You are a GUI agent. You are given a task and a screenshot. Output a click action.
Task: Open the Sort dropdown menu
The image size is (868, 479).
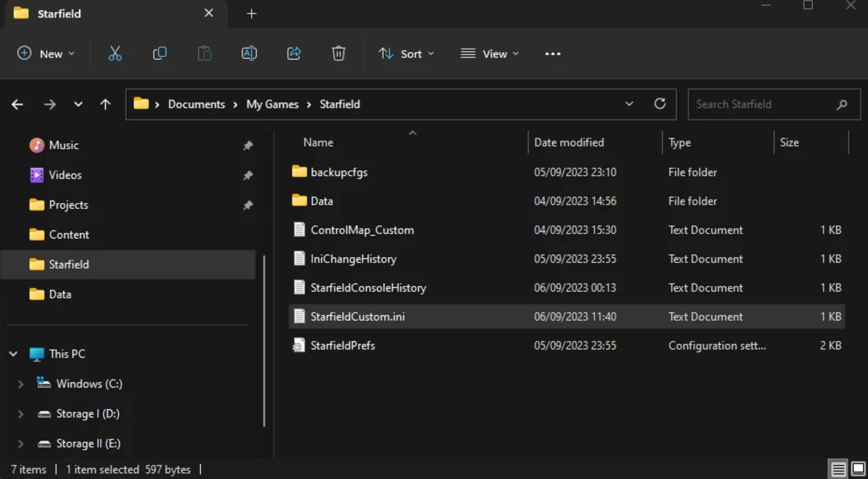coord(406,54)
